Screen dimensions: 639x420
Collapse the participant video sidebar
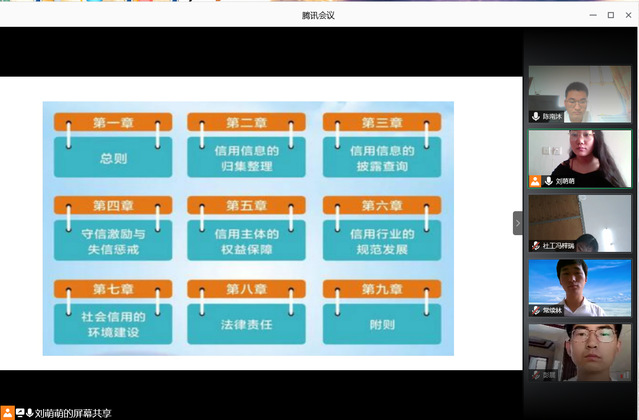[518, 223]
